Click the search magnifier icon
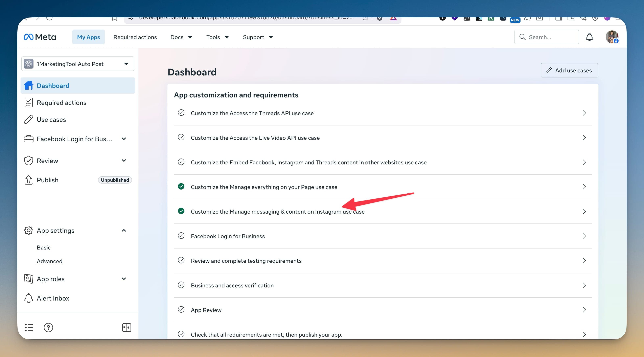 pyautogui.click(x=522, y=37)
